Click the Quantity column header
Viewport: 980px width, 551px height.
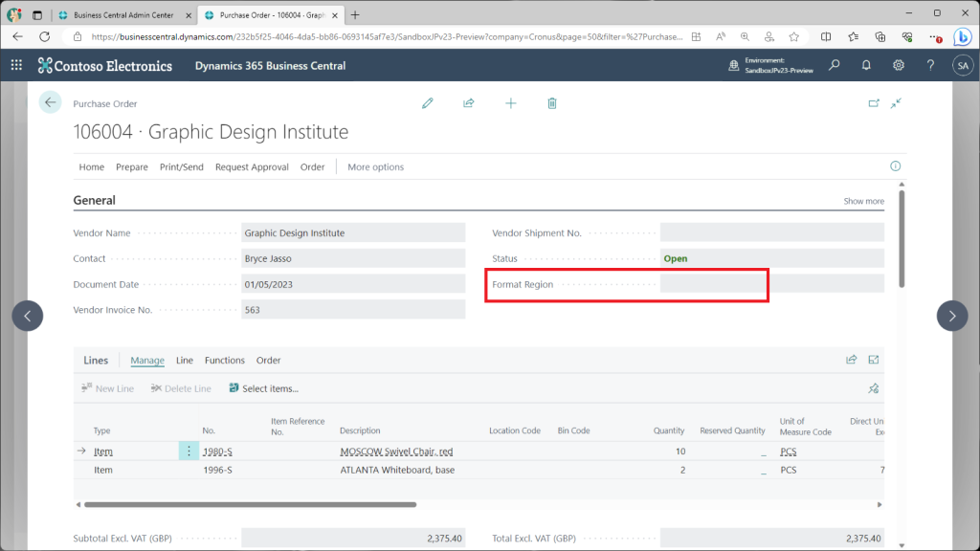(669, 430)
